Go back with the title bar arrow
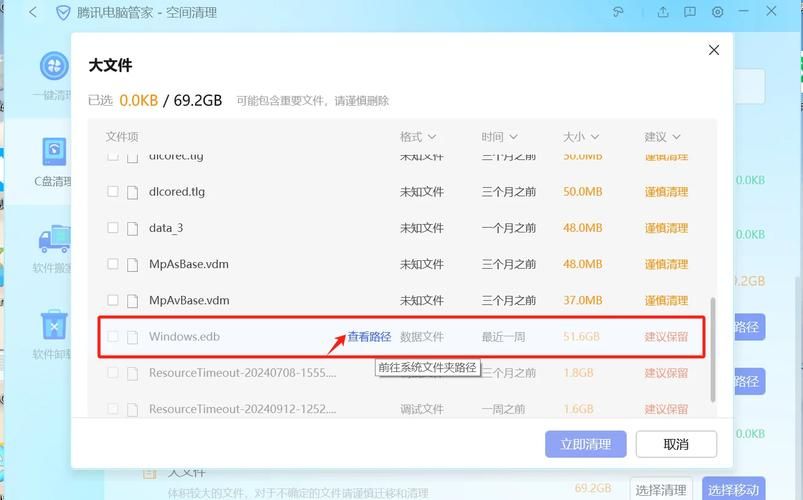 pyautogui.click(x=33, y=12)
